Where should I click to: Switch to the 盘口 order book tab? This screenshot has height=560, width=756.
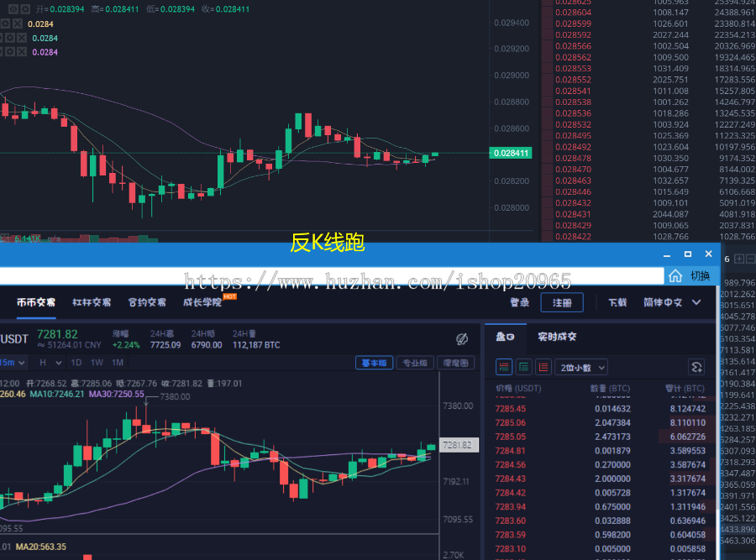[x=506, y=337]
